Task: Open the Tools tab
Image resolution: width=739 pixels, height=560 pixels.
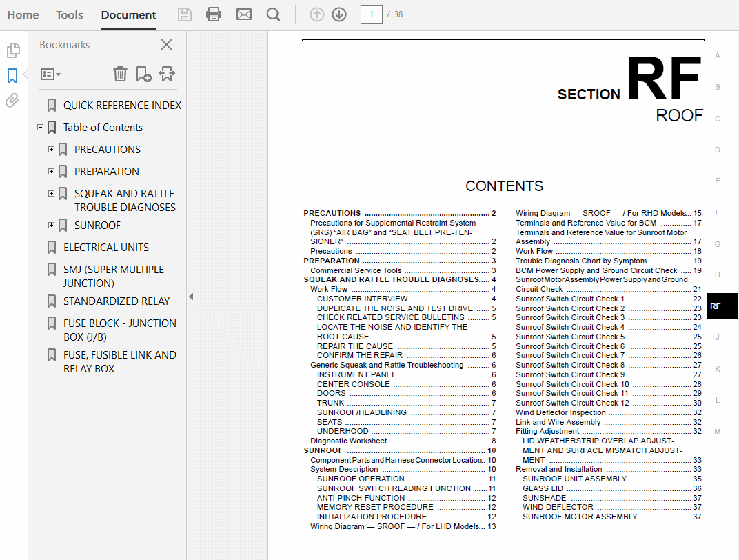Action: (69, 14)
